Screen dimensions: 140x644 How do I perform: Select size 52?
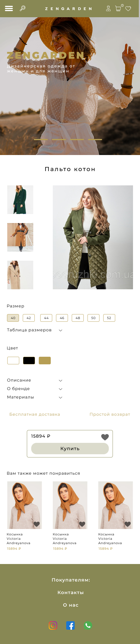tap(109, 318)
